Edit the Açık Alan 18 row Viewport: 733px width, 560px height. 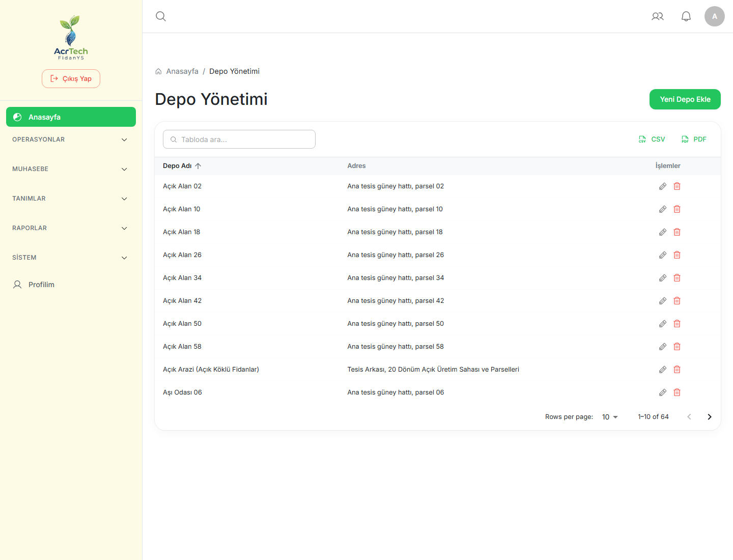(663, 232)
